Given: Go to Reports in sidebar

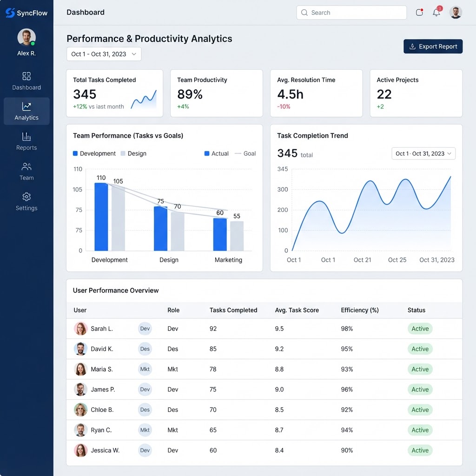Looking at the screenshot, I should point(26,141).
